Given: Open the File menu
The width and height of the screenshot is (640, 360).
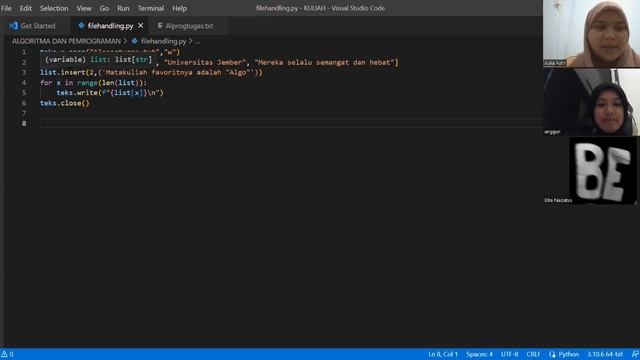Looking at the screenshot, I should coord(6,8).
